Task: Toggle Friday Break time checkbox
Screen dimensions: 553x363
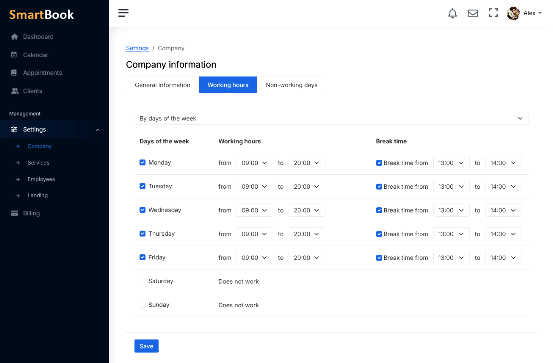Action: [x=379, y=258]
